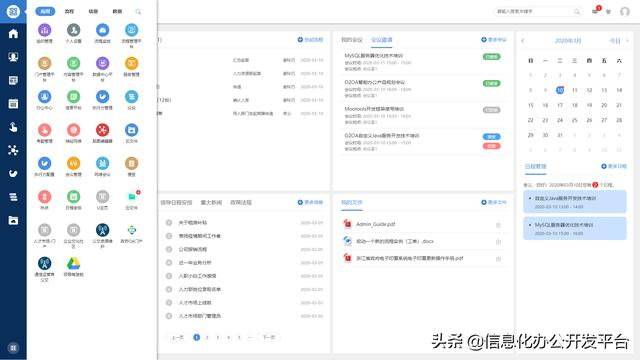The width and height of the screenshot is (640, 360).
Task: Open notifications bell with red badge
Action: 596,11
